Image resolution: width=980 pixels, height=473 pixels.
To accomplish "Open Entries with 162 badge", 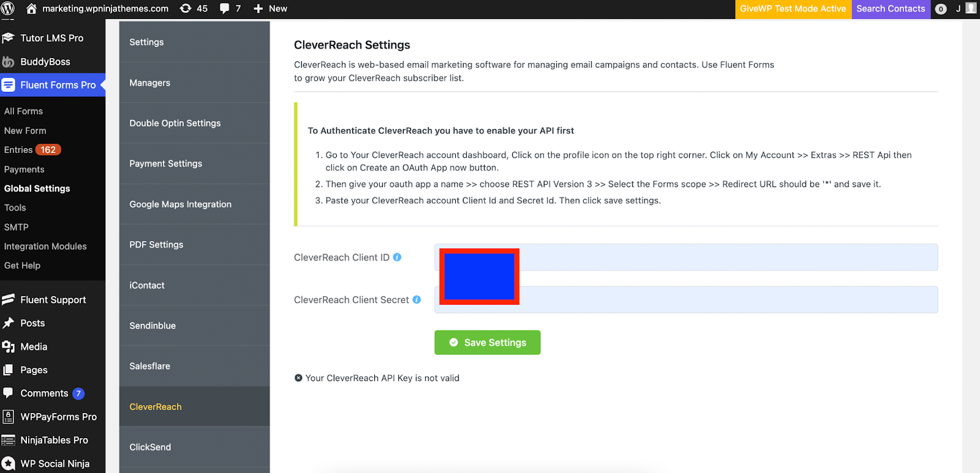I will 32,150.
